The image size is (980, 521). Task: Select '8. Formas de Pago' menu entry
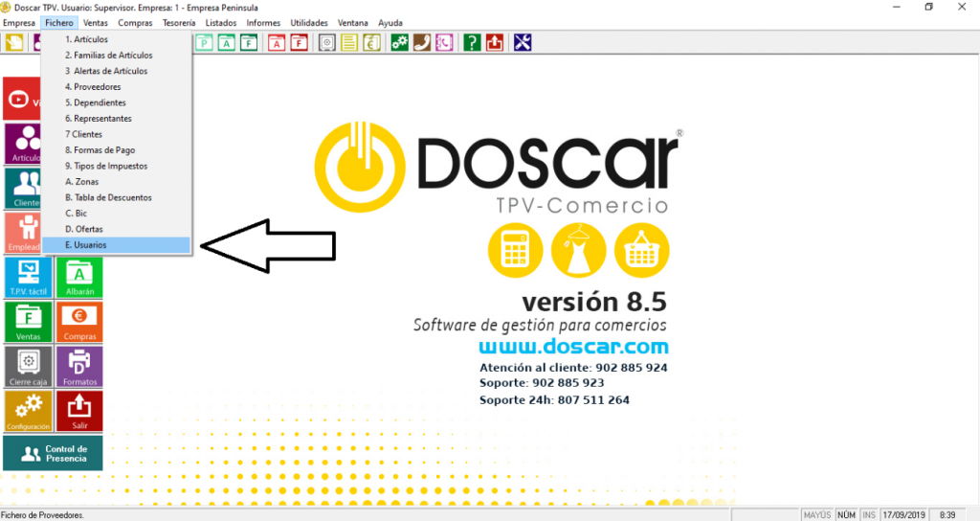click(x=116, y=150)
